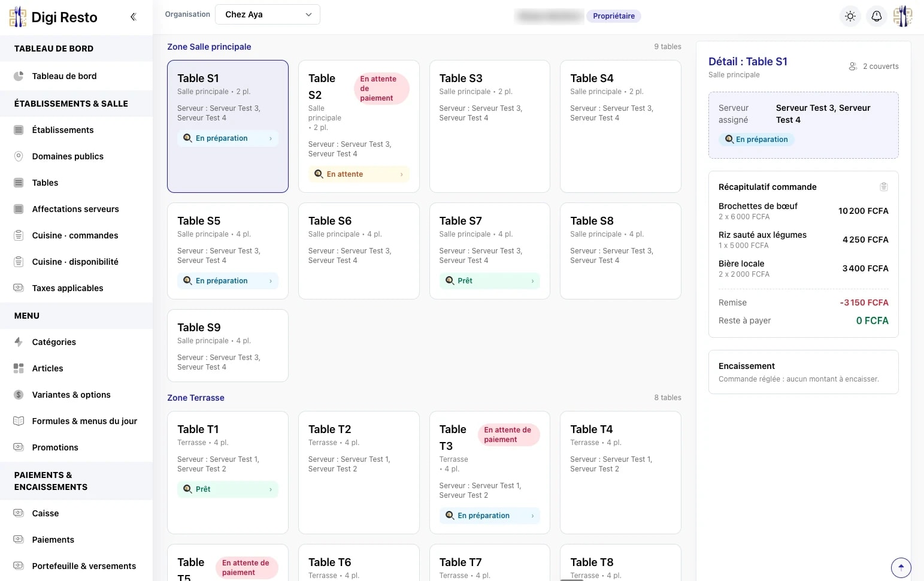This screenshot has width=924, height=581.
Task: Open Cuisine · disponibilité in the sidebar
Action: point(77,262)
